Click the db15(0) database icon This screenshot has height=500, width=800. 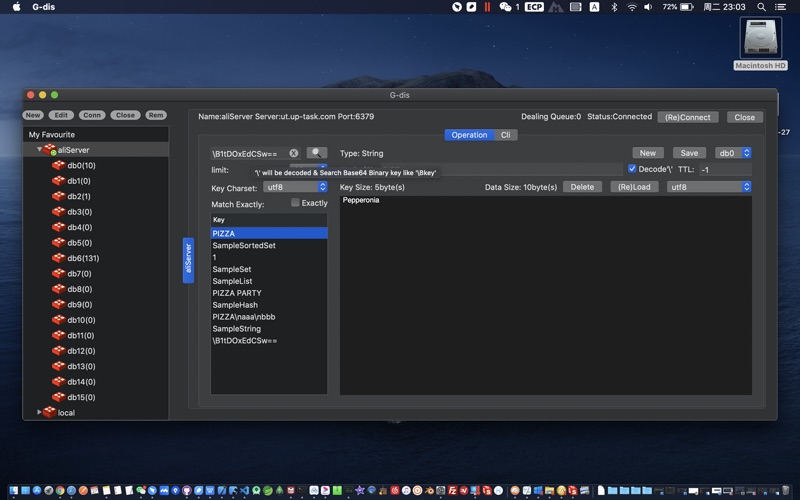click(59, 397)
